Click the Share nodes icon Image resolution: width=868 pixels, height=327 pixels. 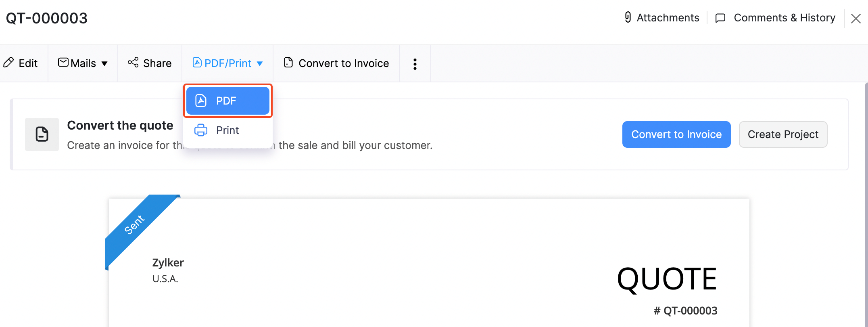133,63
